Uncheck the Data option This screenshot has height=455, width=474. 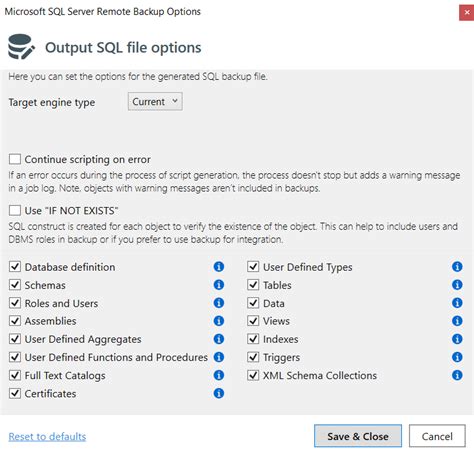[x=253, y=303]
